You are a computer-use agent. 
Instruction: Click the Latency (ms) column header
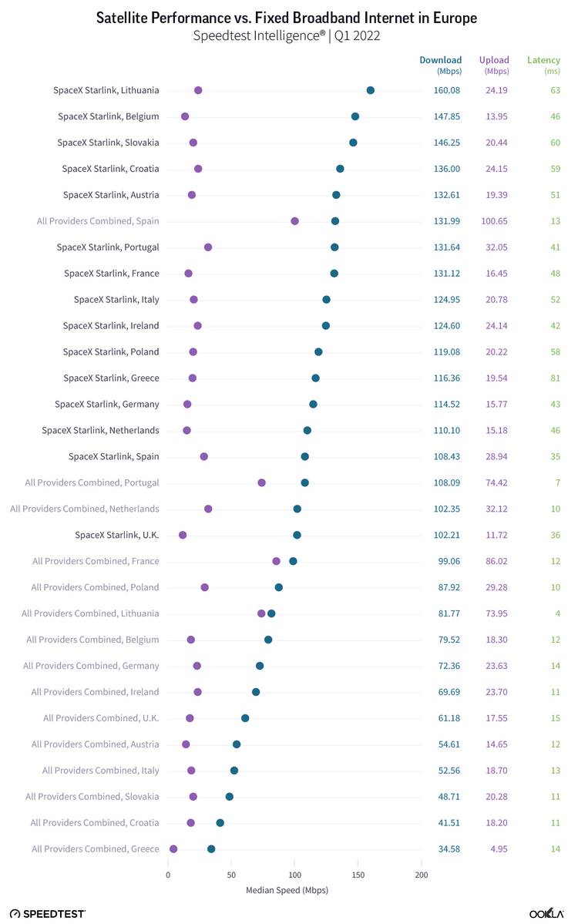543,65
